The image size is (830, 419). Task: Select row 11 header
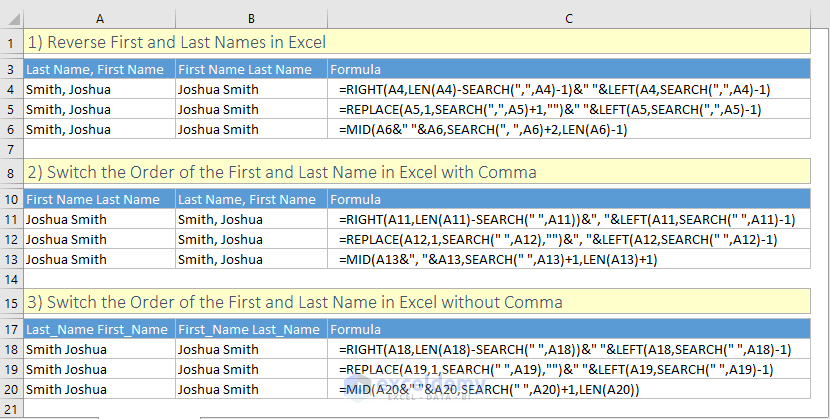(11, 220)
